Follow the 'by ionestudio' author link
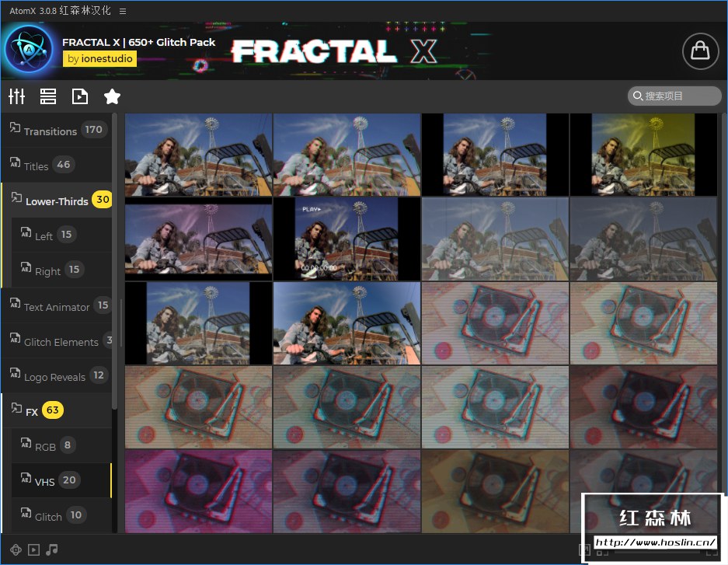The width and height of the screenshot is (728, 565). point(99,58)
